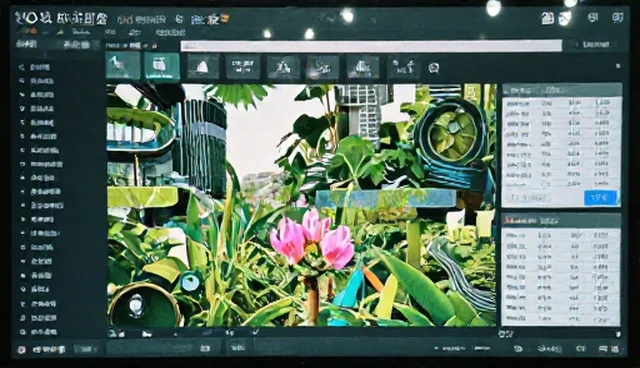
Task: Click the long white input bar above the thumbnails
Action: [x=371, y=46]
